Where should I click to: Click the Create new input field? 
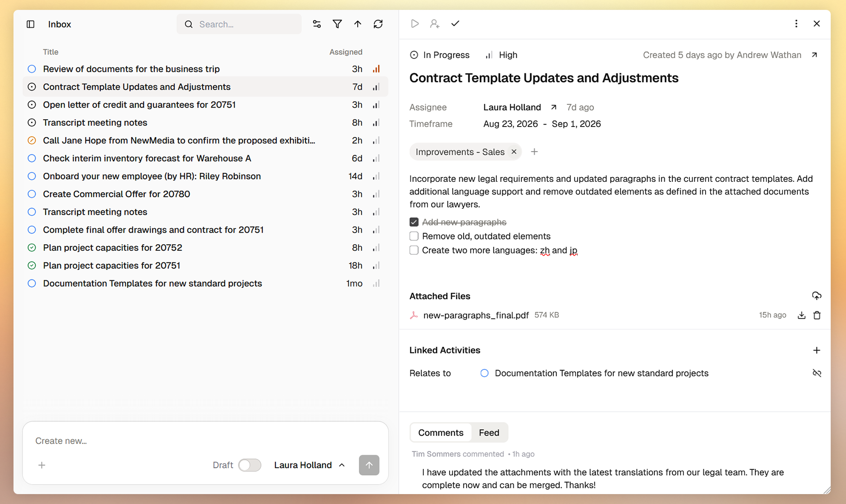point(205,441)
